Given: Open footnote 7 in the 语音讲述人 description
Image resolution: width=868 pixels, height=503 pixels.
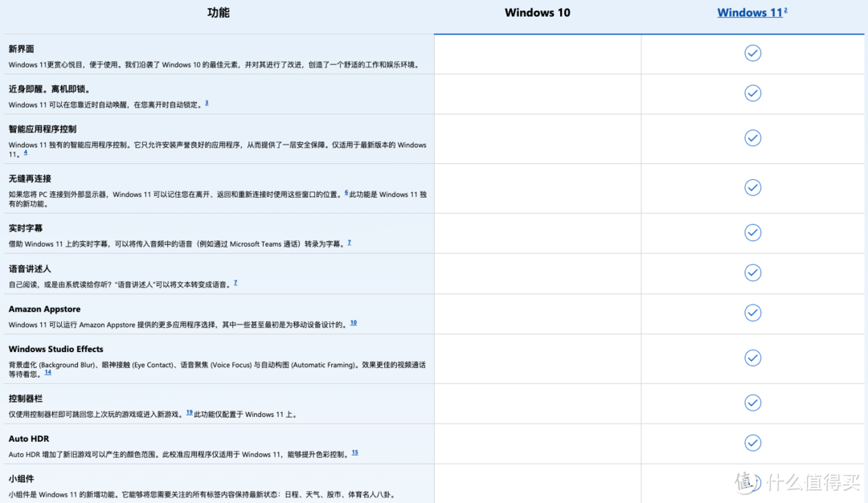Looking at the screenshot, I should [x=235, y=283].
